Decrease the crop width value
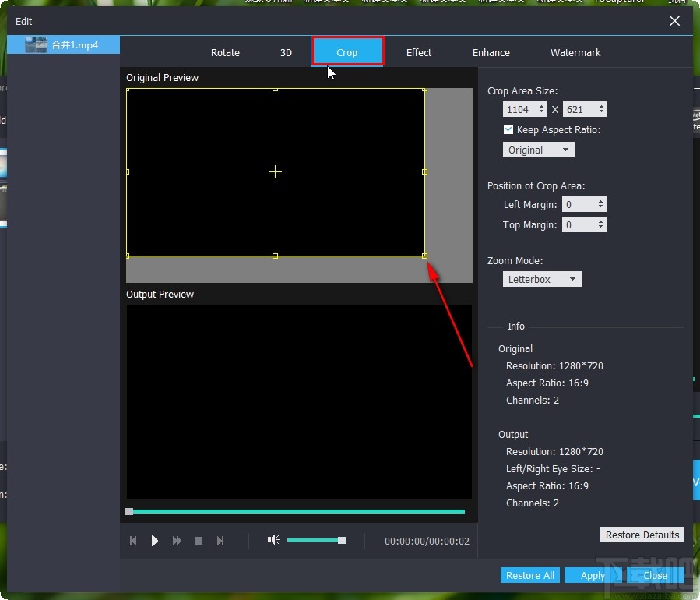 [x=541, y=111]
